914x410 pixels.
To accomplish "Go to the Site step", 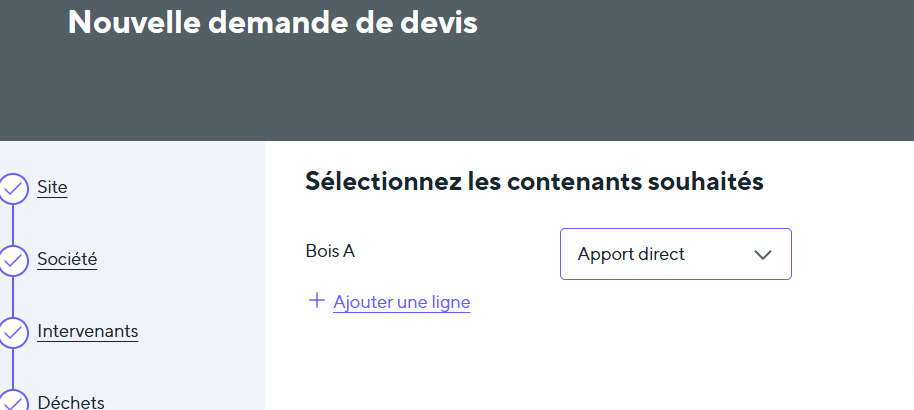I will pyautogui.click(x=52, y=187).
